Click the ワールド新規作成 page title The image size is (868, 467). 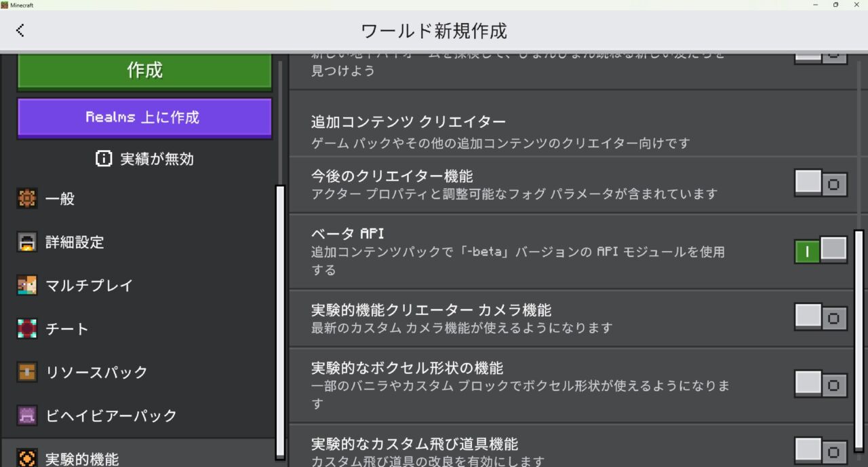(x=434, y=31)
